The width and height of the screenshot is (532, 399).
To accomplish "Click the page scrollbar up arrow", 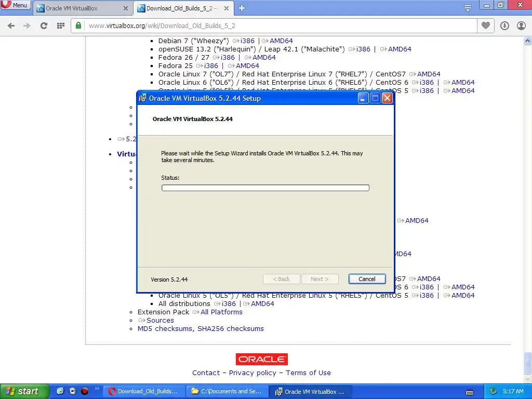I will coord(528,41).
